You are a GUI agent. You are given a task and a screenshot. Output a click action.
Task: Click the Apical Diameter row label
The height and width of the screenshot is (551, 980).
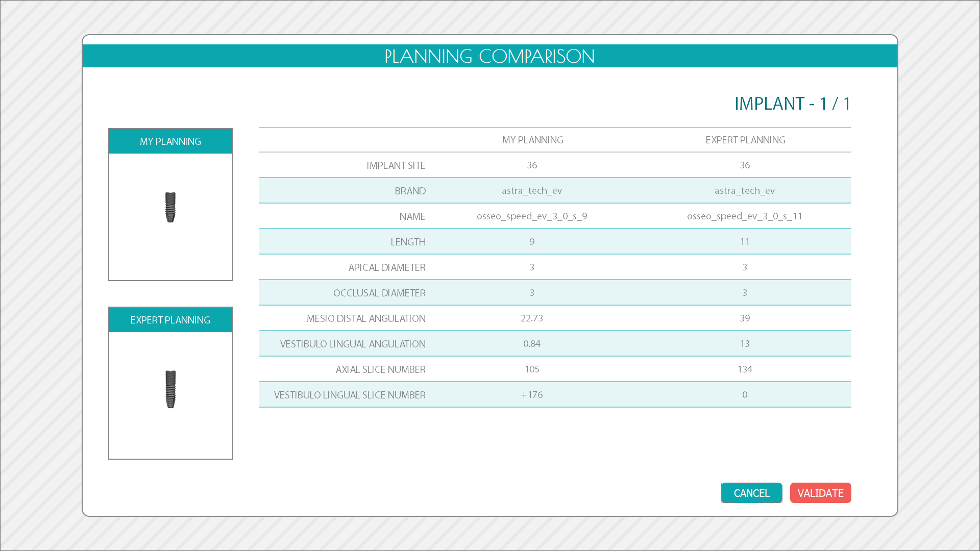coord(387,267)
